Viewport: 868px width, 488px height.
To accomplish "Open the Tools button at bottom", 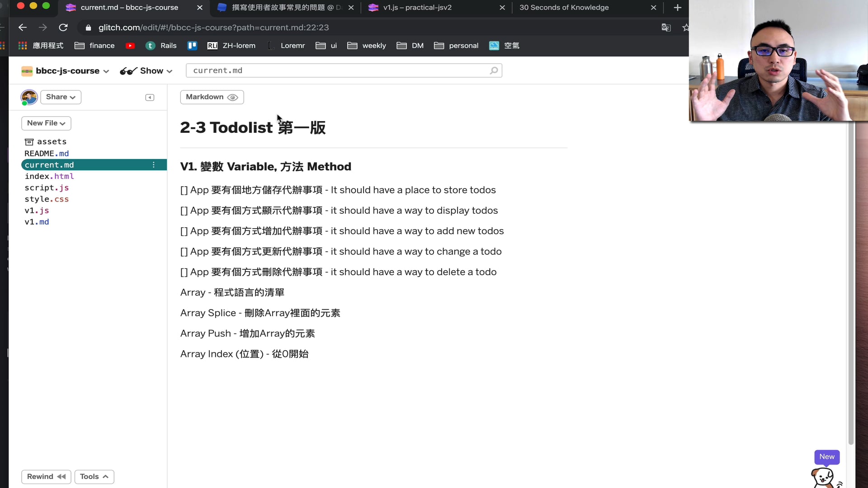I will click(x=94, y=477).
